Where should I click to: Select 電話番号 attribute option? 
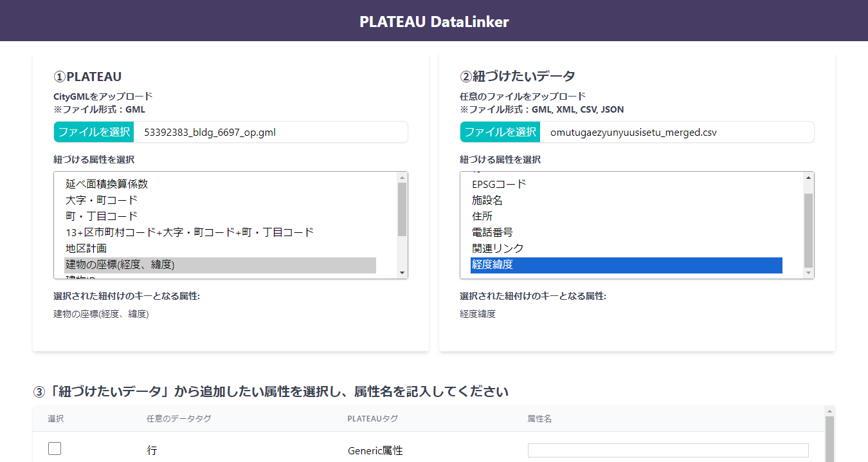coord(493,232)
